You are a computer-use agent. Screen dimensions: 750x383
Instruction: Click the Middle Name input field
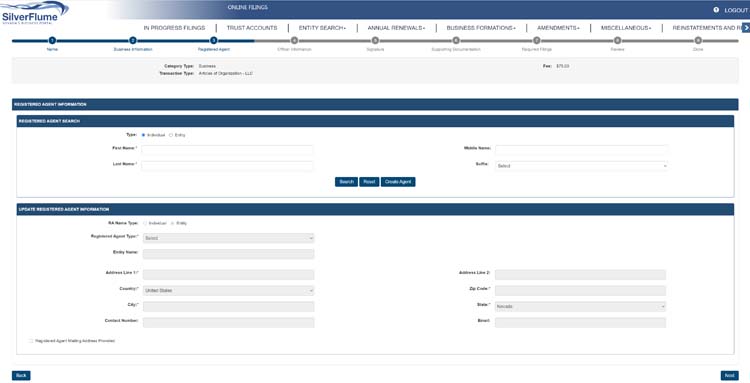pyautogui.click(x=581, y=150)
